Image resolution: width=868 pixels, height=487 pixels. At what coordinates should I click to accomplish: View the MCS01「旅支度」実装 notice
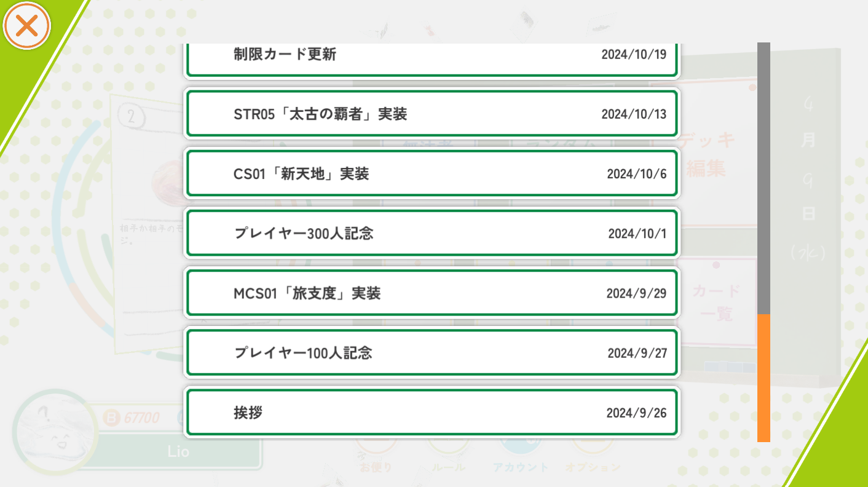tap(432, 293)
